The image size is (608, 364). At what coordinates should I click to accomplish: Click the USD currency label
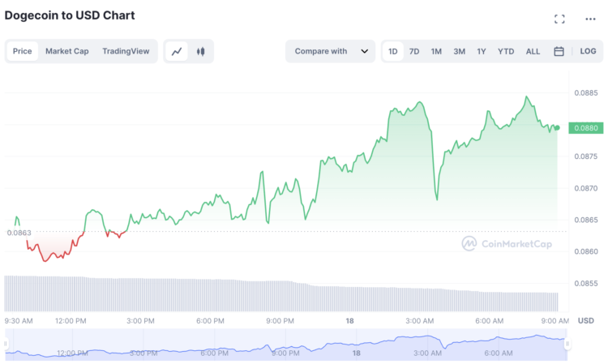[x=586, y=320]
